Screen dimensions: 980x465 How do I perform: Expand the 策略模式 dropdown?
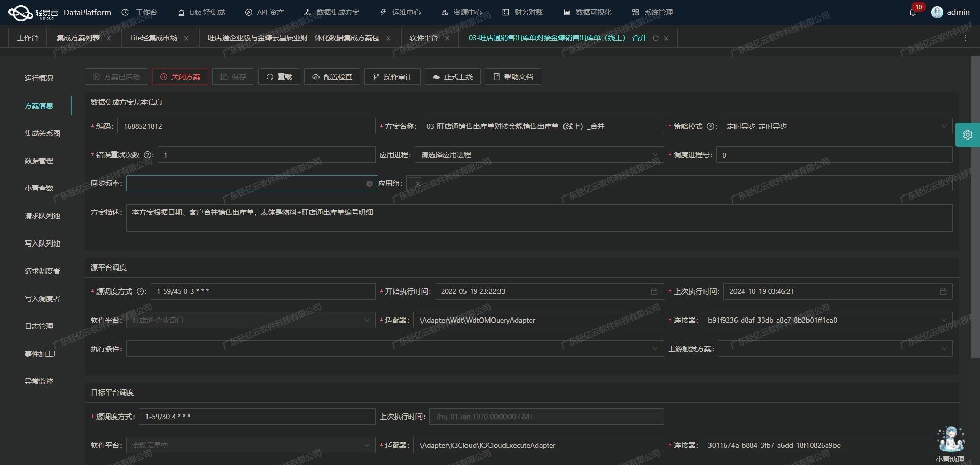(837, 126)
